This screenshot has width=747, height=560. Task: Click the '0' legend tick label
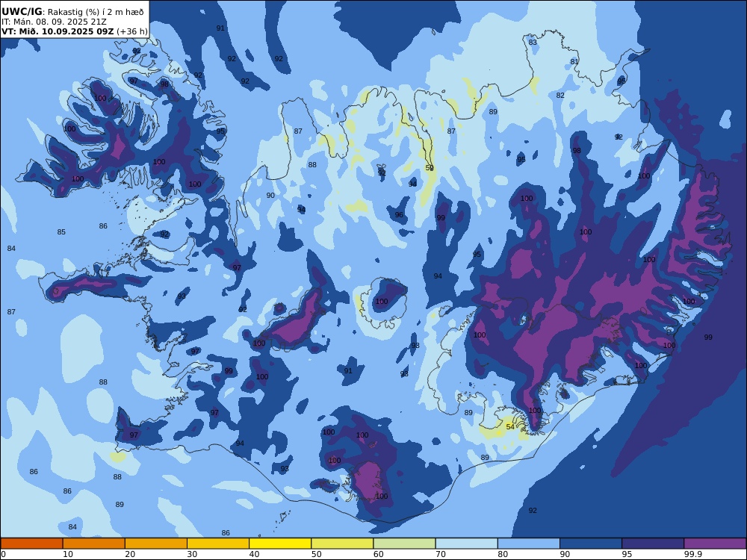pyautogui.click(x=3, y=554)
